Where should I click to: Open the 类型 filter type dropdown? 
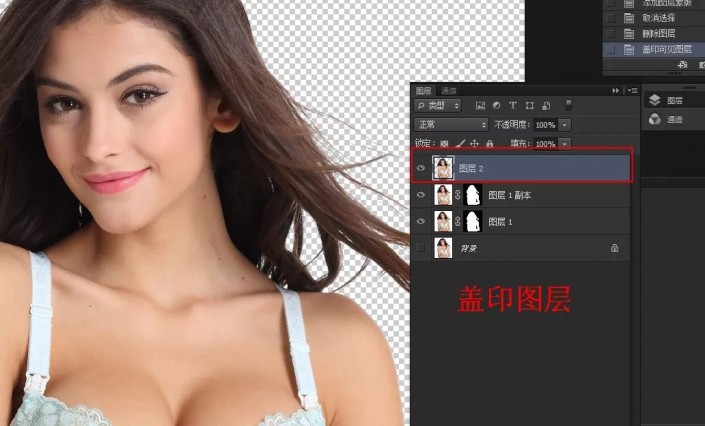point(437,106)
